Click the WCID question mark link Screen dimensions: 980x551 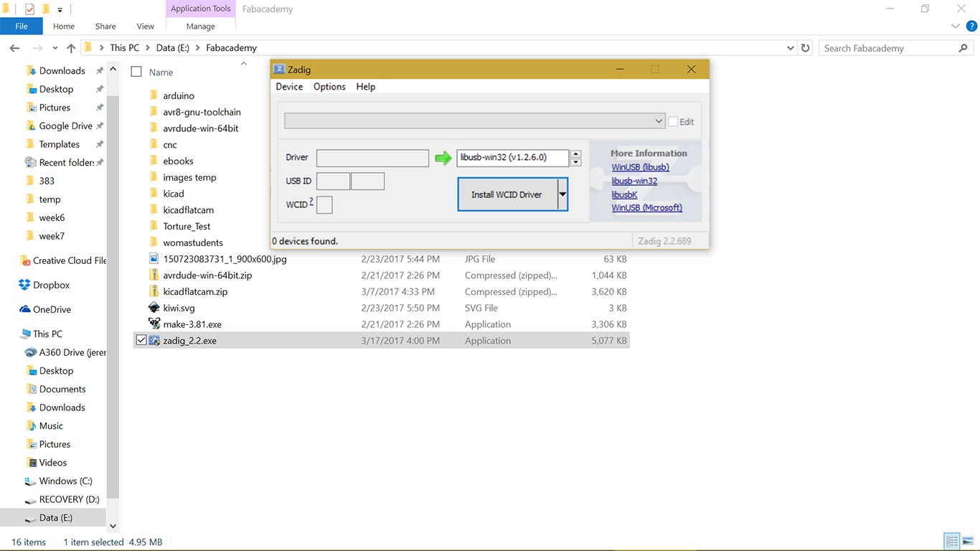pyautogui.click(x=311, y=202)
